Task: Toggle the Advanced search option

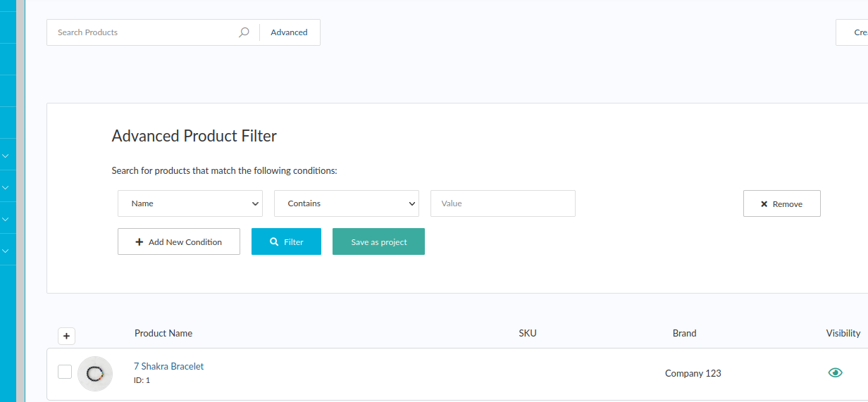Action: coord(289,32)
